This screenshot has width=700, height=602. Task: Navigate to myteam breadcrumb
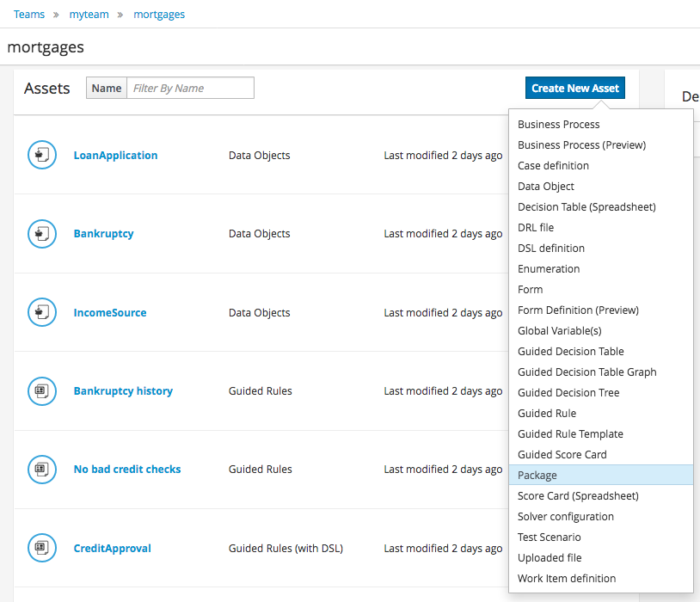point(89,15)
